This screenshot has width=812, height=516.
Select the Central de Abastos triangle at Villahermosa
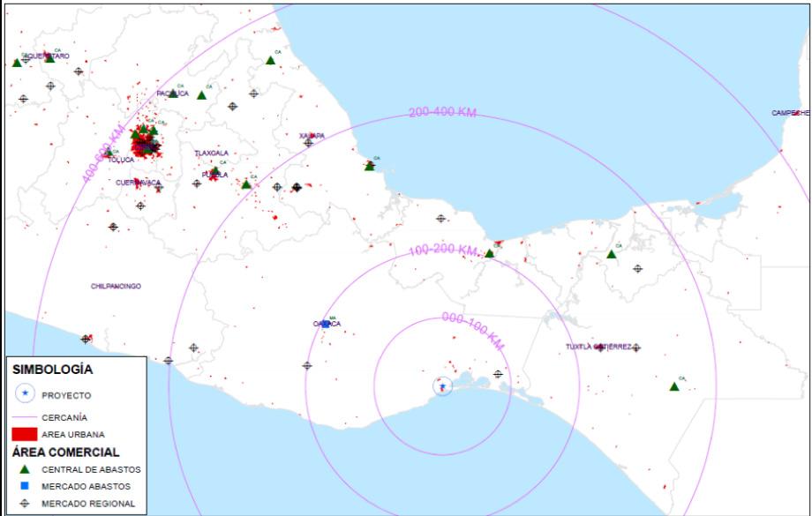click(x=611, y=254)
